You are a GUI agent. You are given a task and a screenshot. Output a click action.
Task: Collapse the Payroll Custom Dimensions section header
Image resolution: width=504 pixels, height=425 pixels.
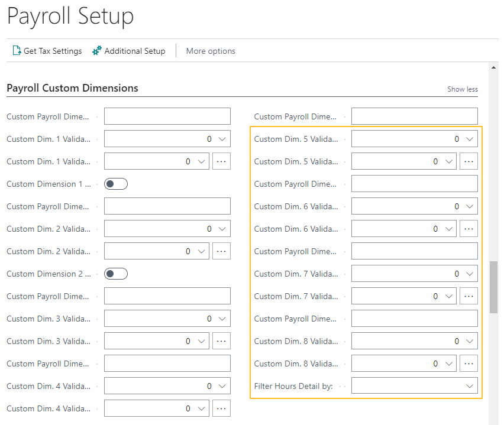(x=72, y=88)
